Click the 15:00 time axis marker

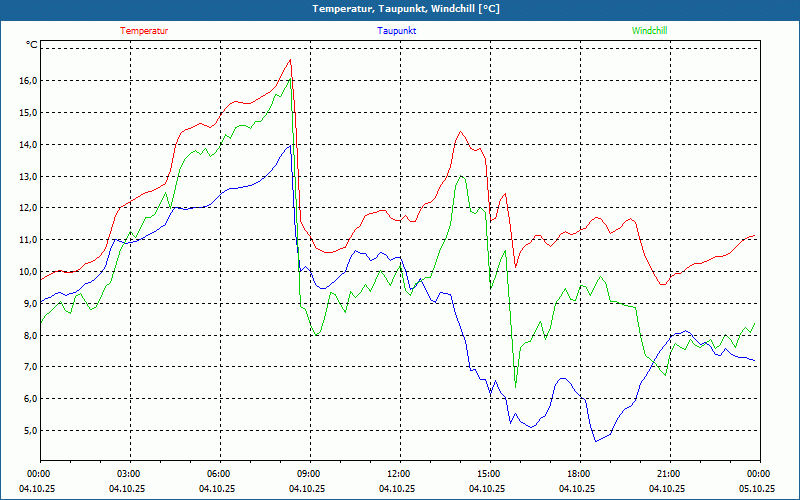click(x=489, y=474)
